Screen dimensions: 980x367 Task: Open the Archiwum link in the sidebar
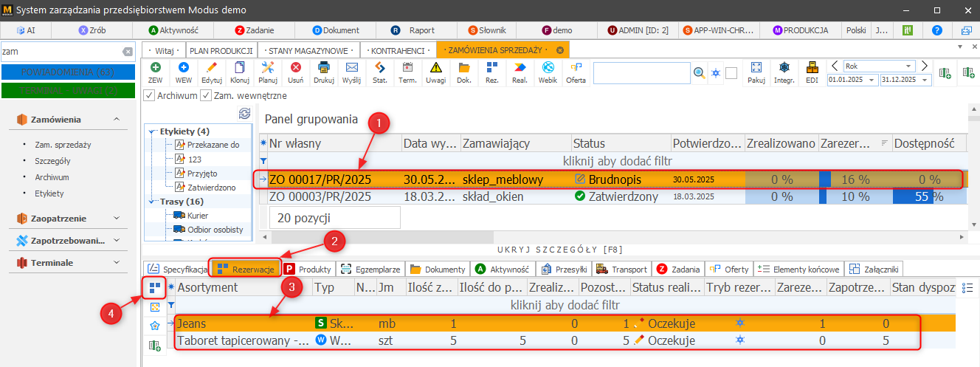click(52, 177)
